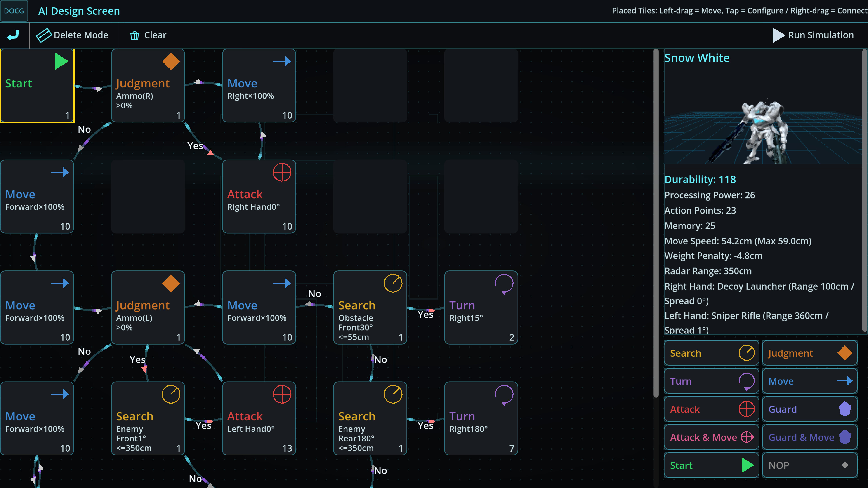Click the DOCG logo button
The image size is (868, 488).
[x=14, y=11]
